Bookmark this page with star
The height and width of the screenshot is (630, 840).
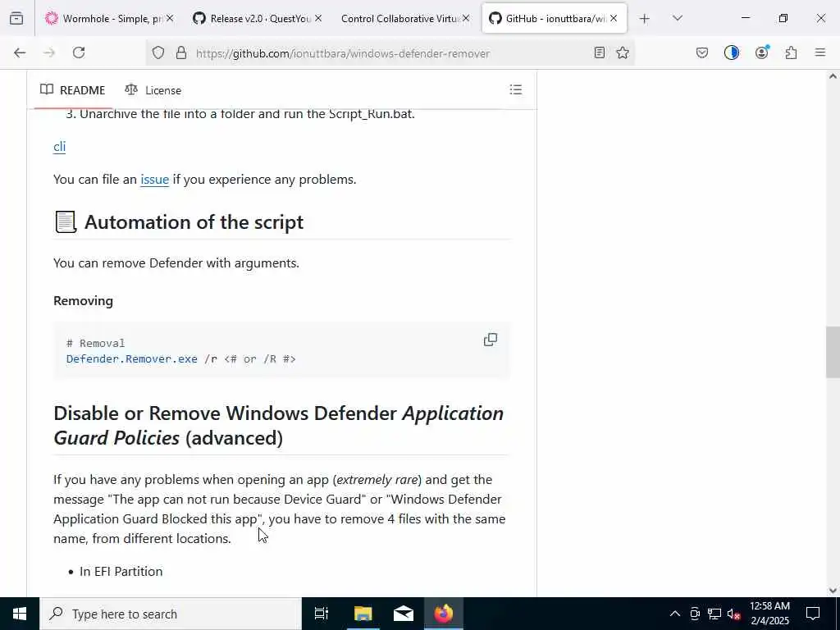tap(623, 52)
